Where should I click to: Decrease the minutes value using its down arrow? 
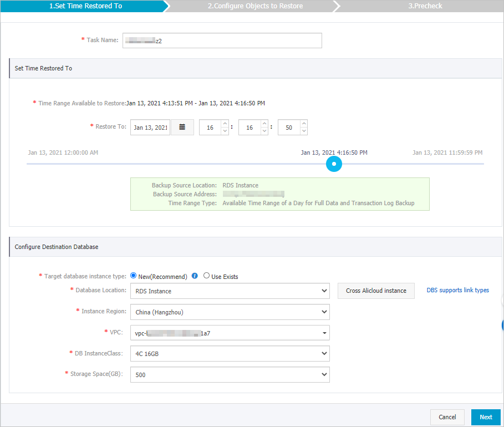264,131
